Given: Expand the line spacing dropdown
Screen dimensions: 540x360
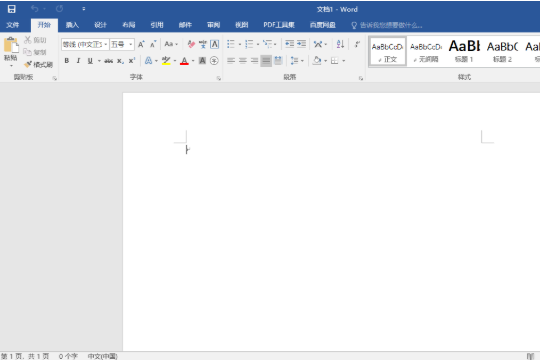Looking at the screenshot, I should pos(302,61).
